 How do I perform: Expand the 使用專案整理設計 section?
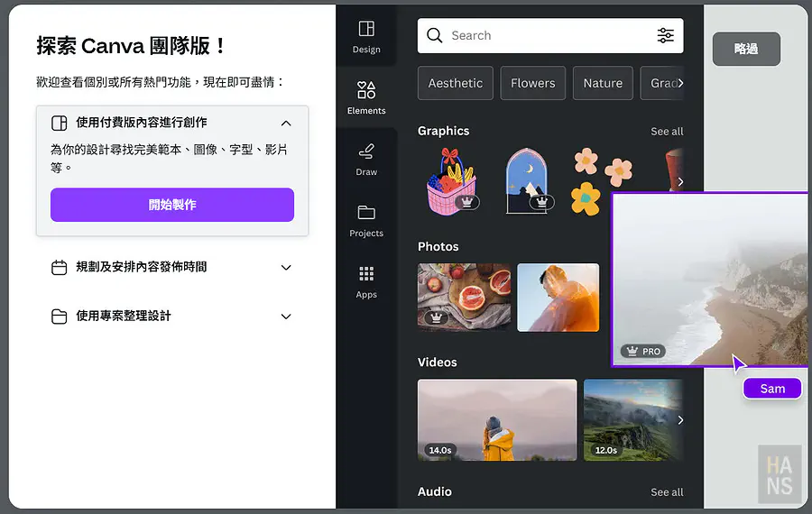286,317
